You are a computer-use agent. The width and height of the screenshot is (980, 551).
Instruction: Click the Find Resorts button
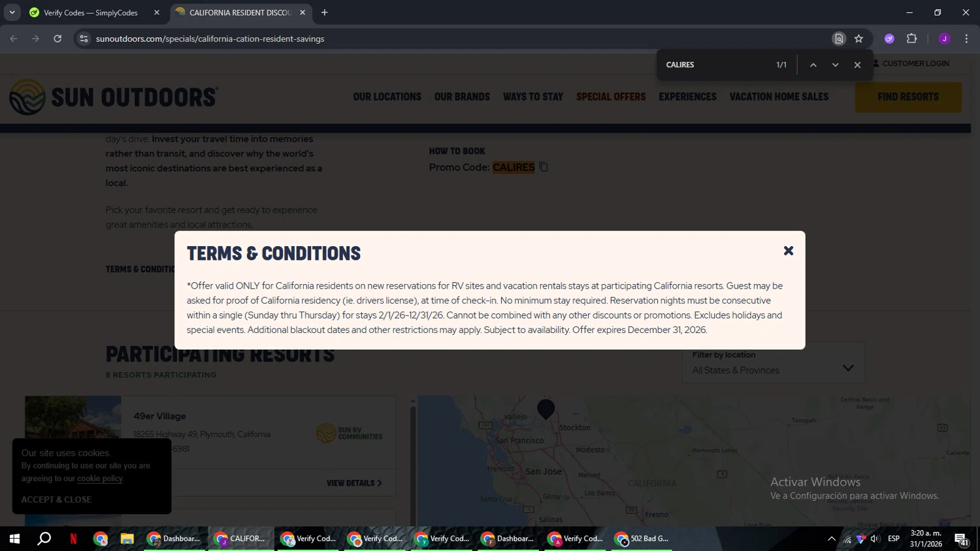[x=908, y=97]
